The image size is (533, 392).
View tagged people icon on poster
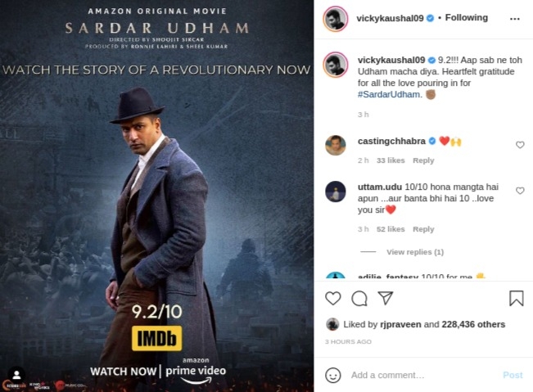(16, 375)
